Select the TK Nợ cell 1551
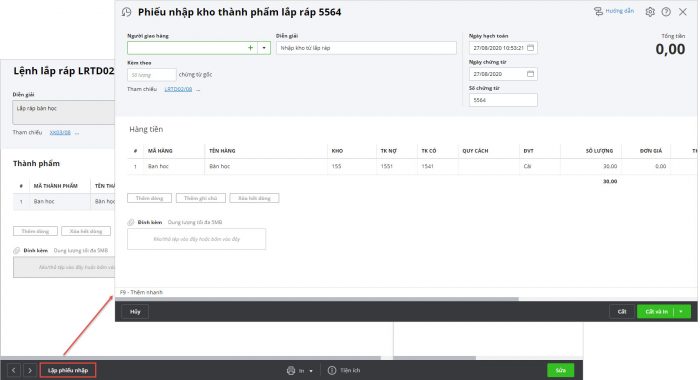The height and width of the screenshot is (380, 700). point(397,166)
